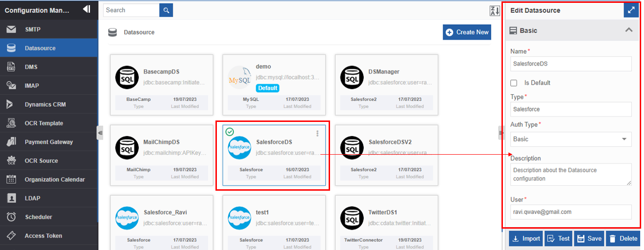Screen dimensions: 644x250
Task: Go to OCR Template
Action: (x=49, y=123)
